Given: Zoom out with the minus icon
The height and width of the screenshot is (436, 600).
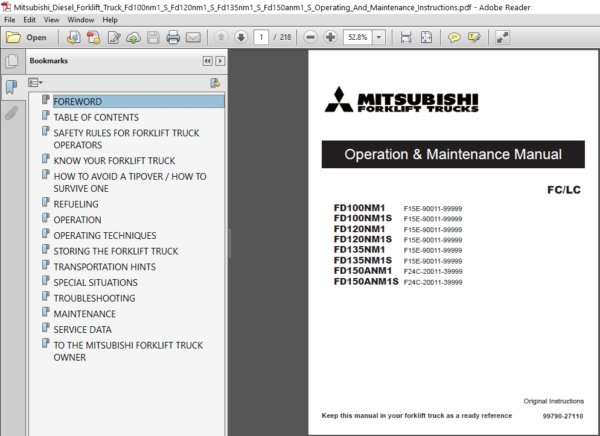Looking at the screenshot, I should point(310,37).
